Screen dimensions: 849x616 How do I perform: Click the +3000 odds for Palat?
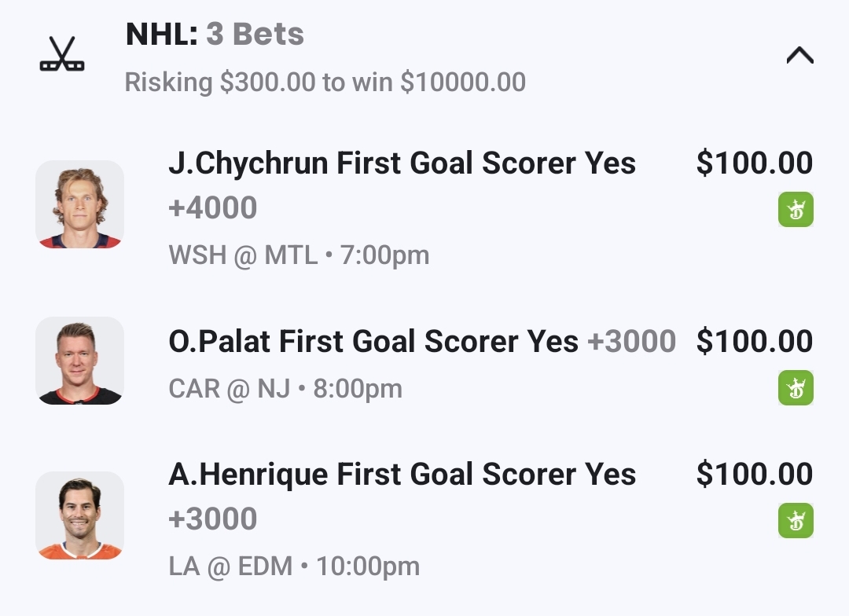(632, 342)
